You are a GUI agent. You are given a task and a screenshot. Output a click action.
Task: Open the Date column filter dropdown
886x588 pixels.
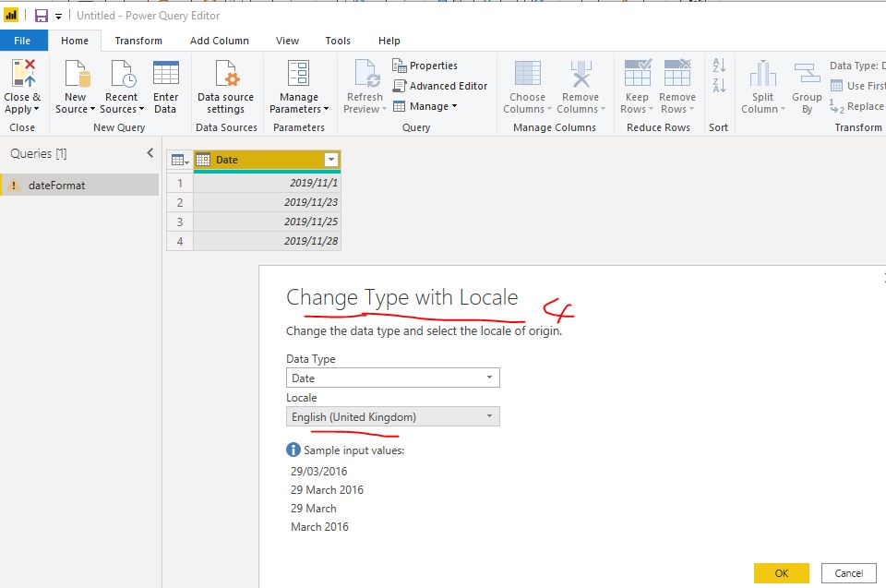point(331,160)
